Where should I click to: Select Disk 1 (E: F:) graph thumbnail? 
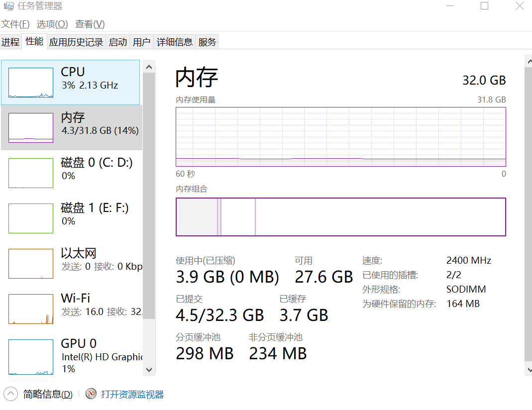click(31, 218)
